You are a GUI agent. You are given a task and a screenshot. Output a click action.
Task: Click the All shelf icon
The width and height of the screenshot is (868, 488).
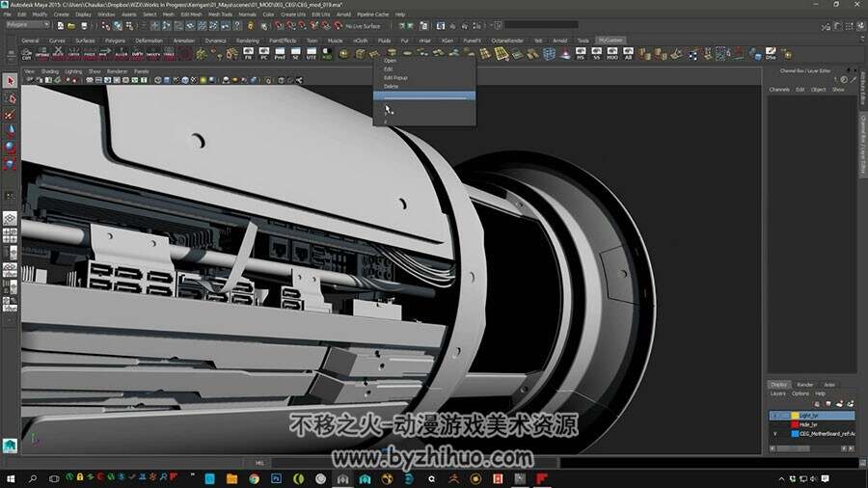[628, 54]
